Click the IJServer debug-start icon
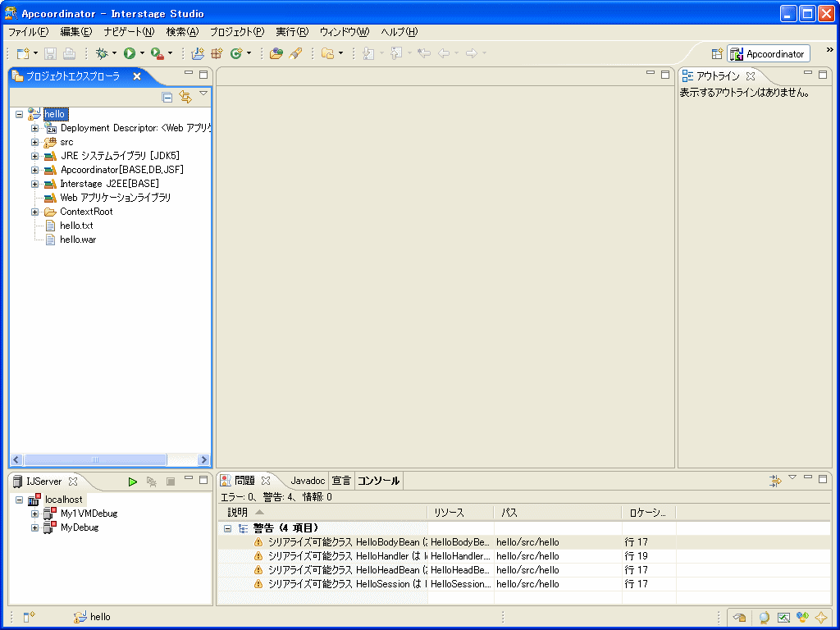The width and height of the screenshot is (840, 630). [x=152, y=482]
